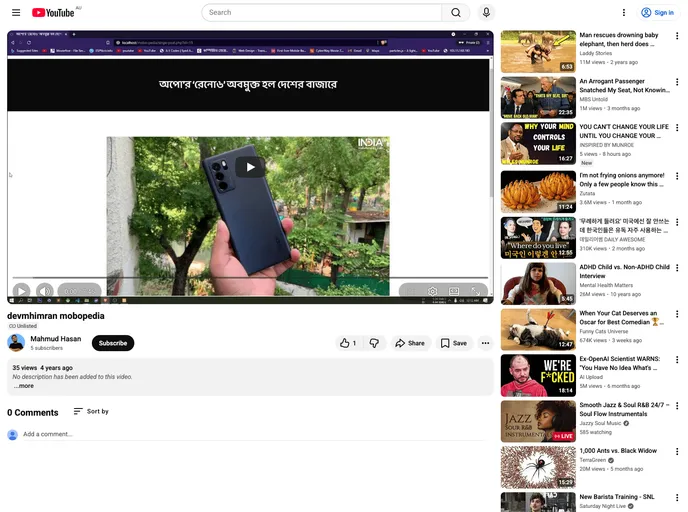The height and width of the screenshot is (512, 688).
Task: Open video player settings gear
Action: 432,292
